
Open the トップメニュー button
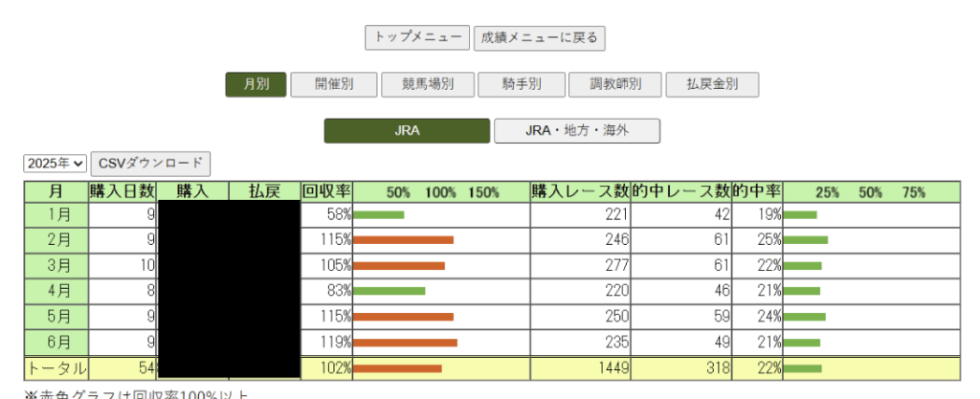click(417, 37)
